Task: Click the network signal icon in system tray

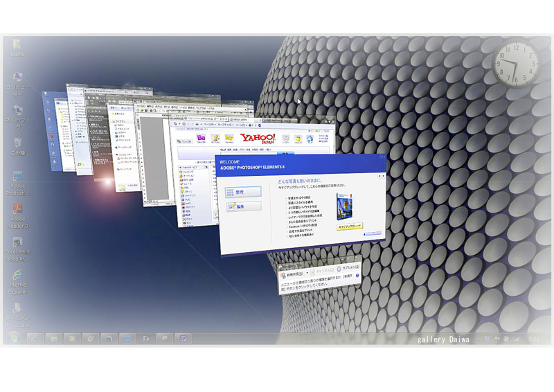Action: pyautogui.click(x=517, y=339)
